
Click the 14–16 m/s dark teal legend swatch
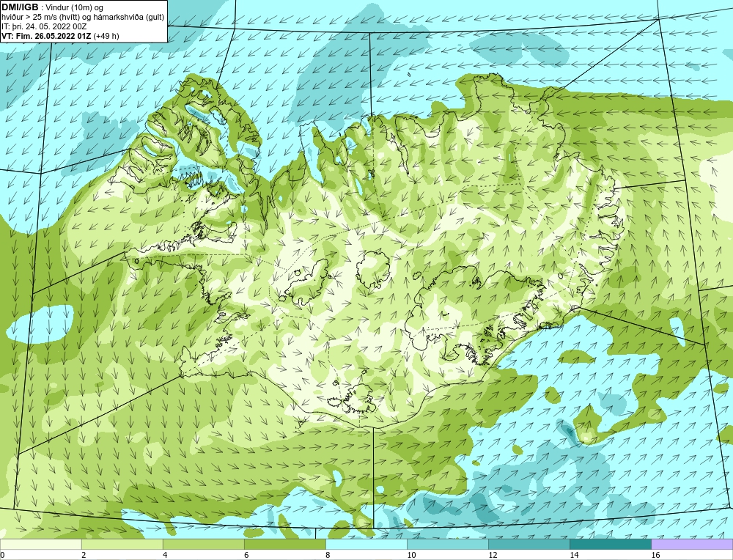610,545
